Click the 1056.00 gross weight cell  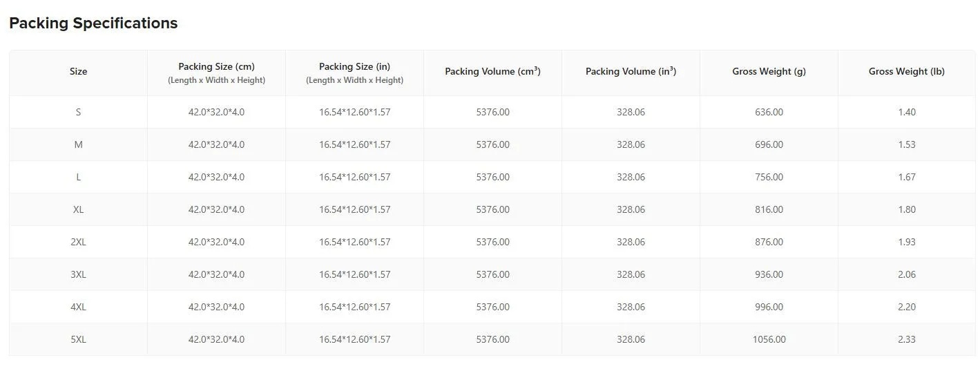click(769, 339)
